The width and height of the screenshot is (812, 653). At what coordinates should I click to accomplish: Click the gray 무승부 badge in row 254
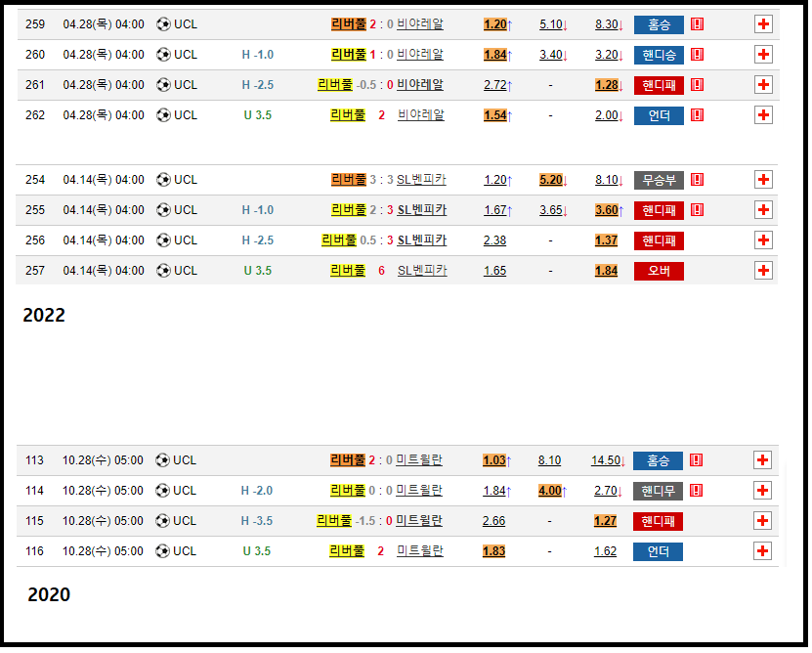[659, 180]
